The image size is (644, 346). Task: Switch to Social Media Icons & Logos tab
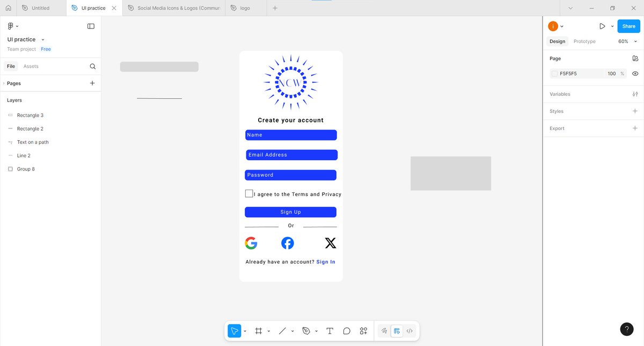[x=175, y=8]
